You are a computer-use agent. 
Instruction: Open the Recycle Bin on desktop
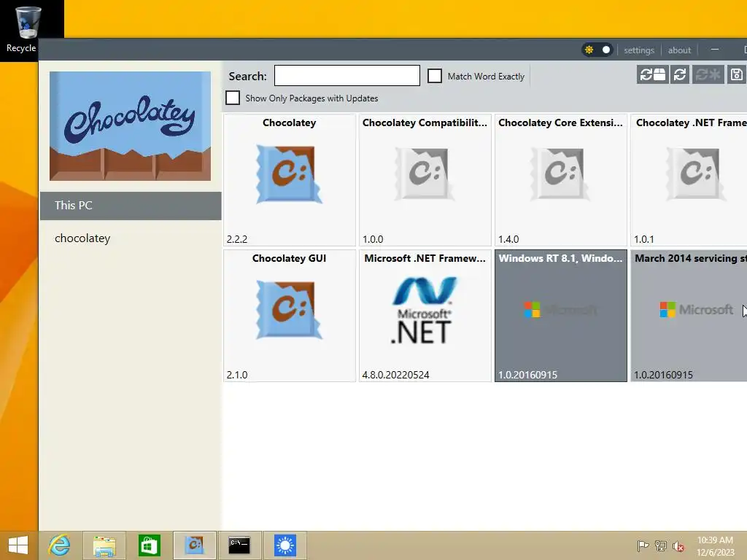[26, 28]
